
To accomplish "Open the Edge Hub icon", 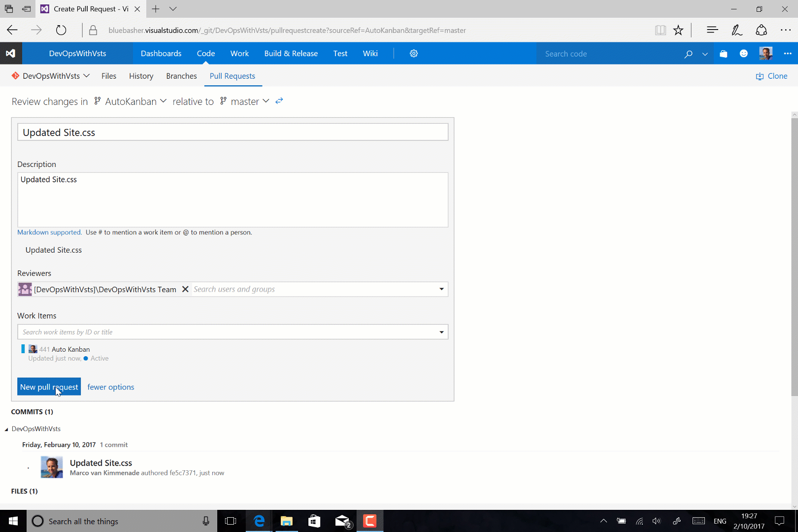I will pyautogui.click(x=712, y=30).
